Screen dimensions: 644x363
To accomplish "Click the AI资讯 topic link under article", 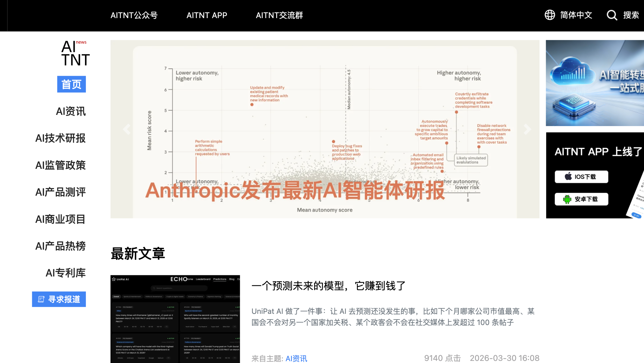I will 296,358.
